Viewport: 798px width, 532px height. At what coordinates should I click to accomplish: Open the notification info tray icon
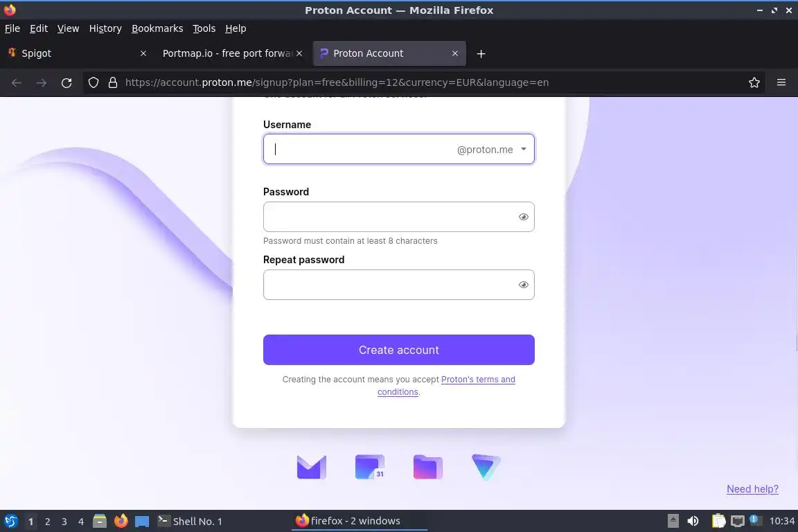click(755, 520)
